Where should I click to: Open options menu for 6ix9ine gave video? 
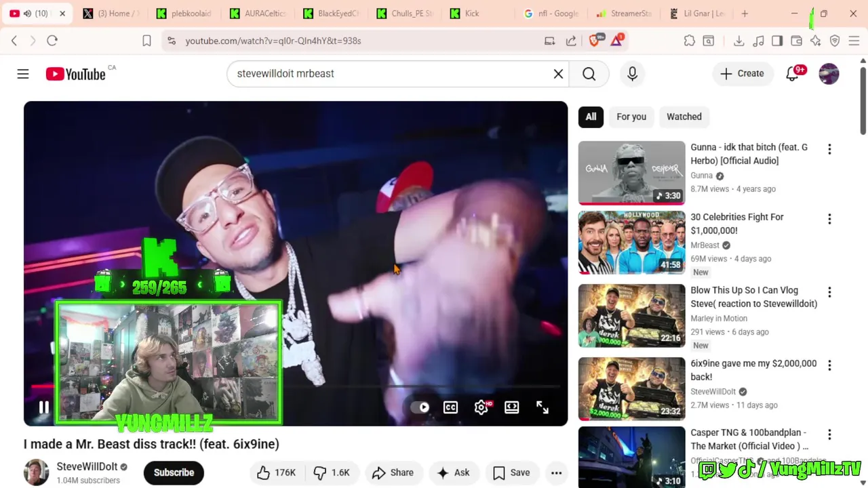[829, 365]
